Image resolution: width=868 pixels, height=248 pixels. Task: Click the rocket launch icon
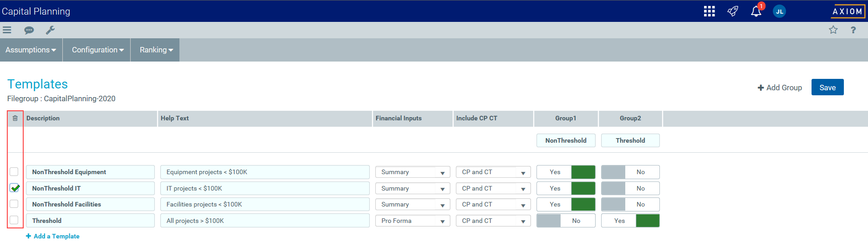(x=732, y=11)
